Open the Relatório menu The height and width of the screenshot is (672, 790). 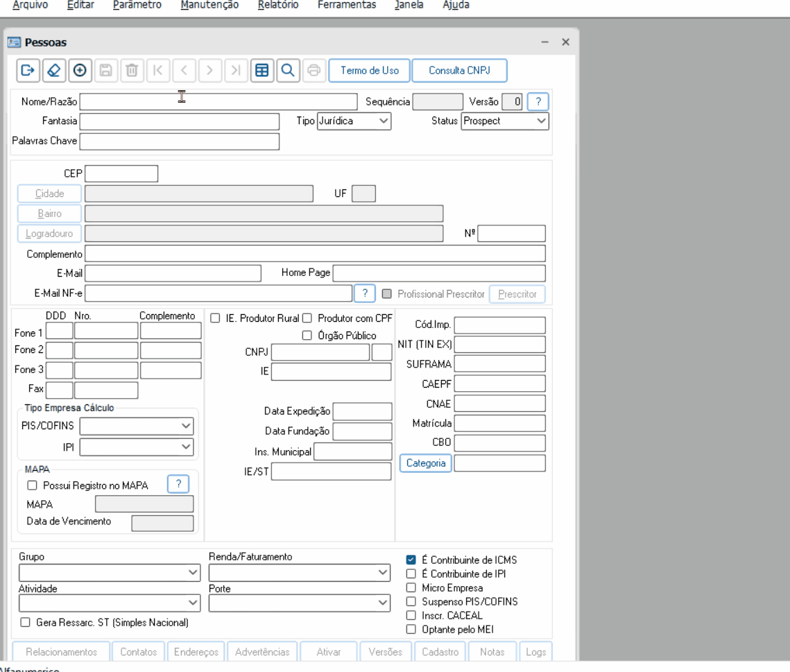[277, 5]
